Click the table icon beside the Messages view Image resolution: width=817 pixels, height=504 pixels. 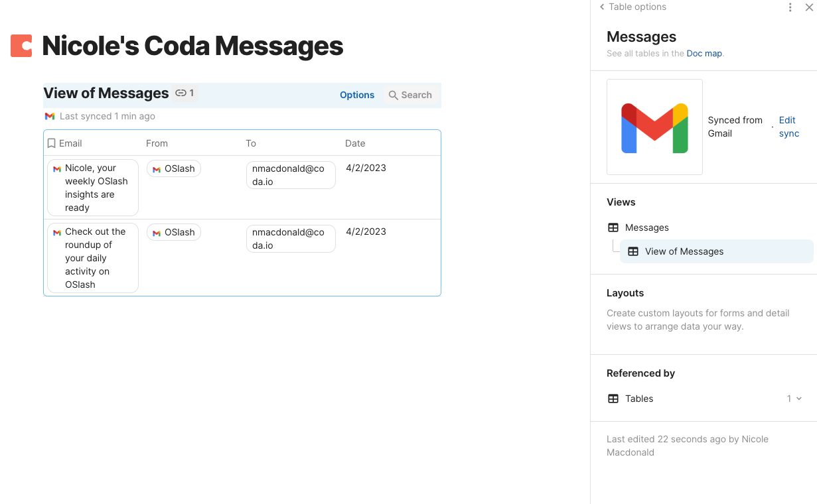pos(613,227)
